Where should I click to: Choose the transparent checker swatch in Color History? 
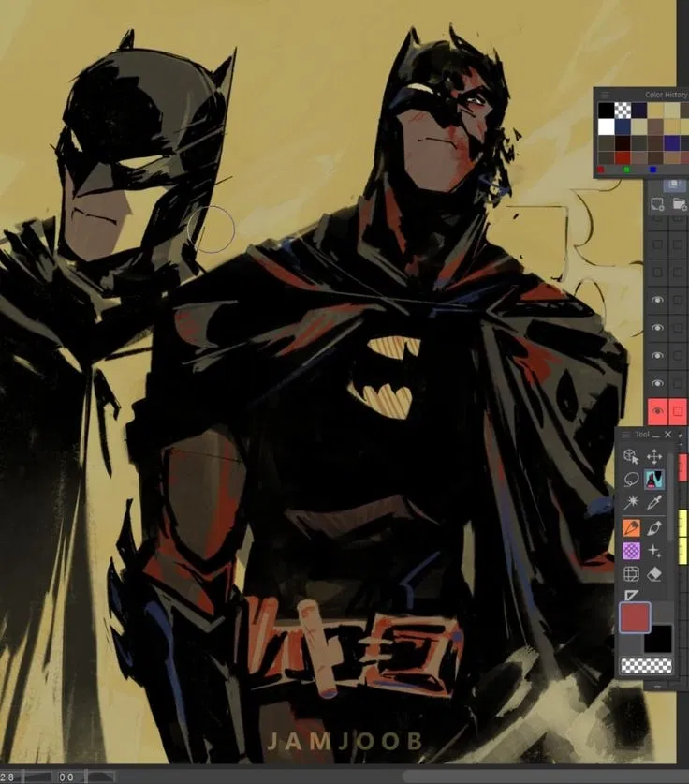pyautogui.click(x=623, y=111)
